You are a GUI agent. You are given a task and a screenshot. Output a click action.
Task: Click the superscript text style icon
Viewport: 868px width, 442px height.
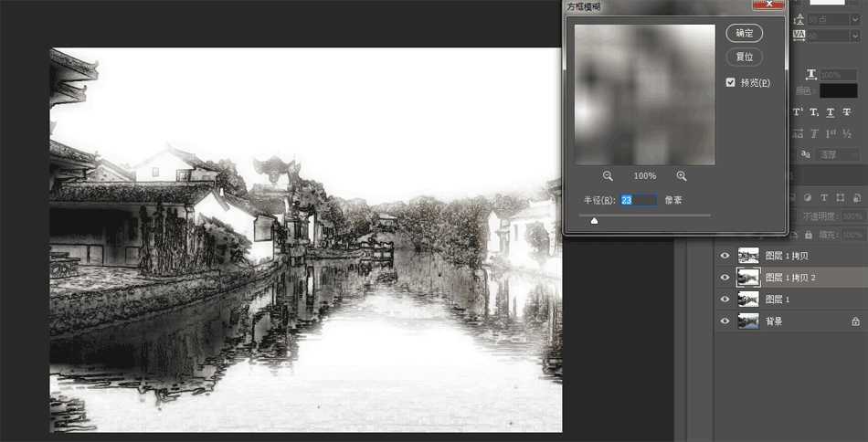point(798,112)
